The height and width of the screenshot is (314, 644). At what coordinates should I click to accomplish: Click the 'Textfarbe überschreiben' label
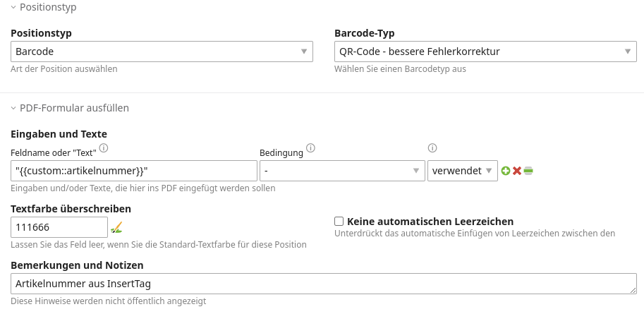point(71,208)
